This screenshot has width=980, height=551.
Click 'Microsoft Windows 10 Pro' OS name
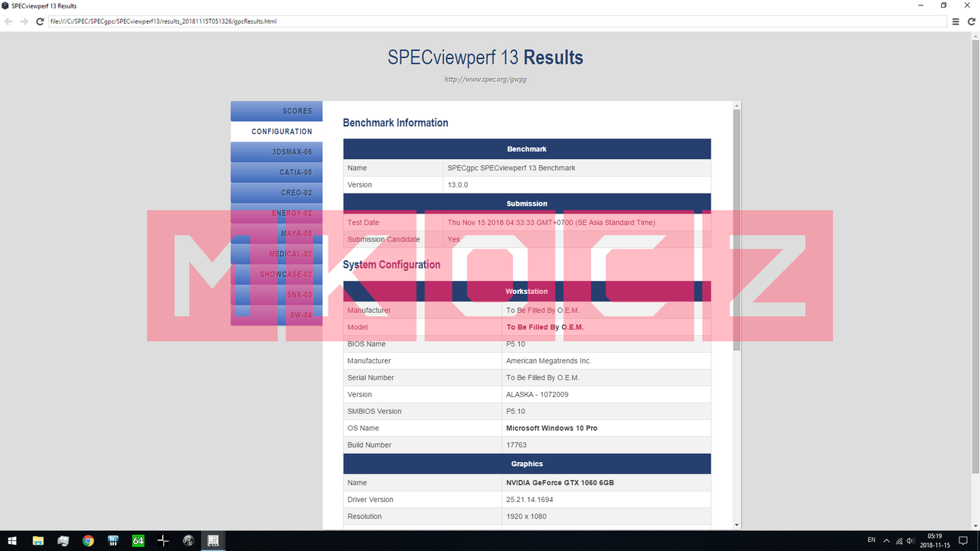[606, 428]
